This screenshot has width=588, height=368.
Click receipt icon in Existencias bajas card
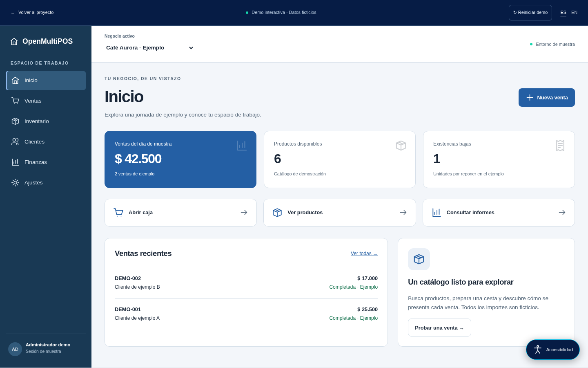click(560, 146)
